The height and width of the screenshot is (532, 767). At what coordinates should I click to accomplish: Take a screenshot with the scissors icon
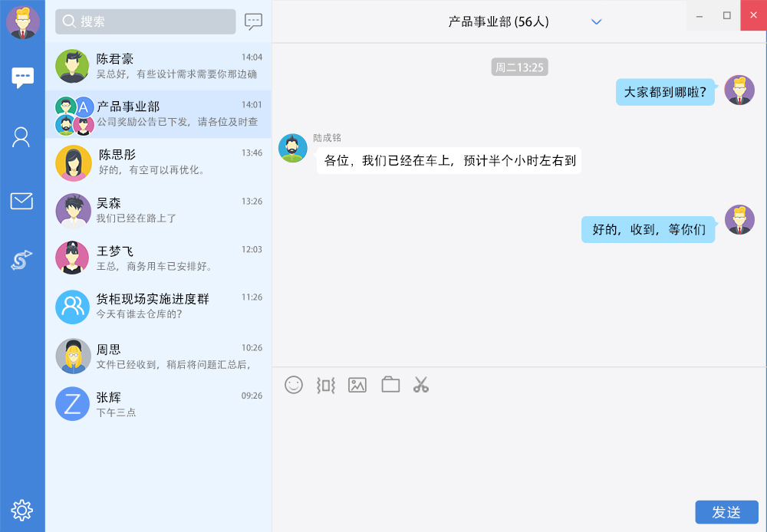pos(420,385)
